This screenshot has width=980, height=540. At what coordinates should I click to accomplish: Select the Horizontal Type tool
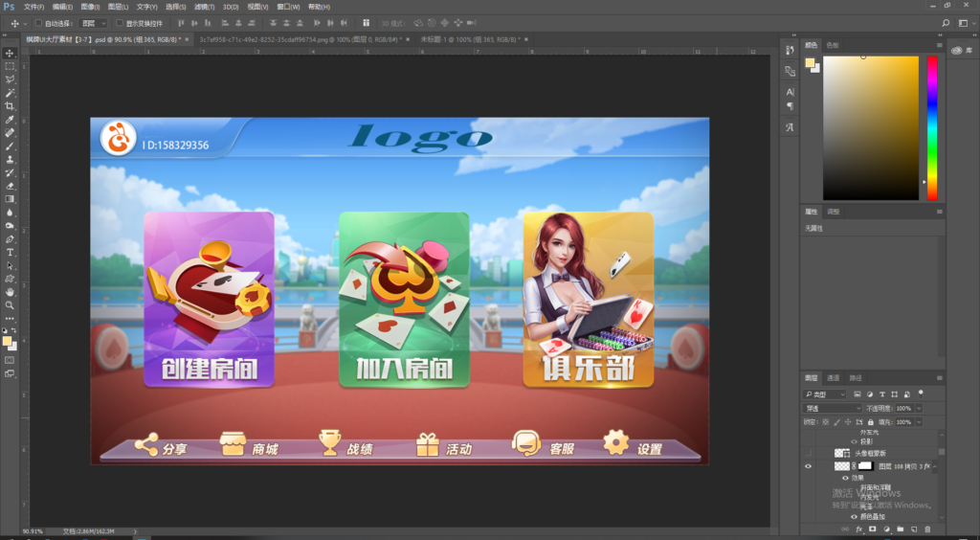click(x=10, y=252)
